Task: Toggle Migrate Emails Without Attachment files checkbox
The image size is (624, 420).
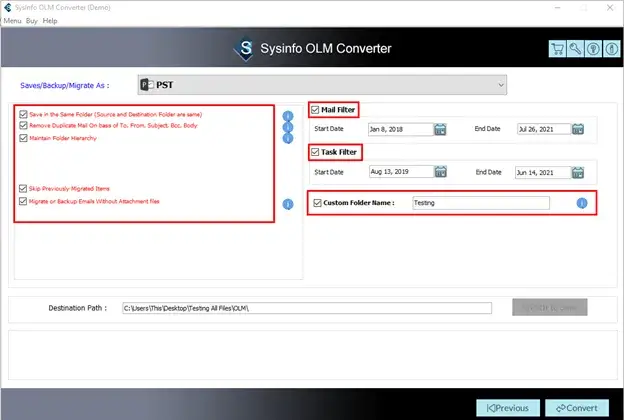Action: tap(23, 201)
